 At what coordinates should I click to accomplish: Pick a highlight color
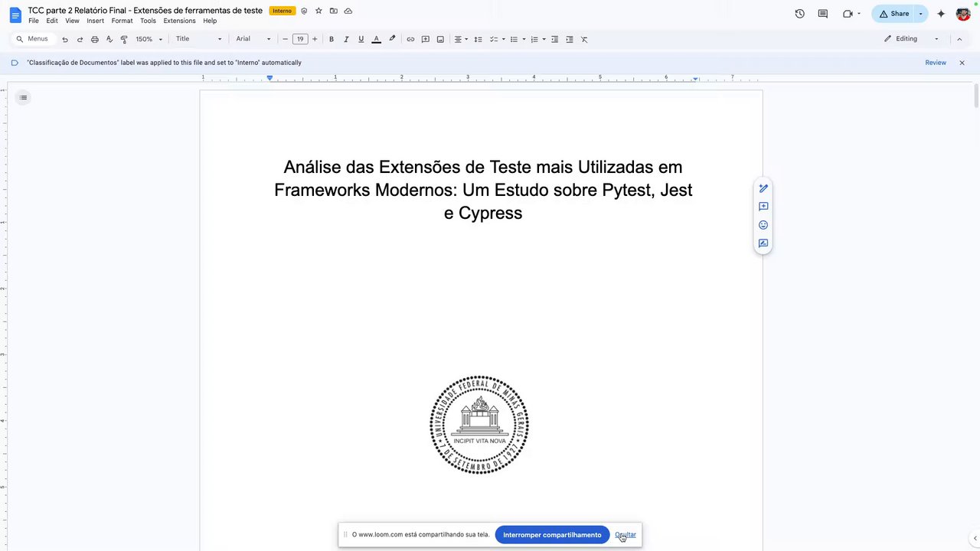pos(392,39)
